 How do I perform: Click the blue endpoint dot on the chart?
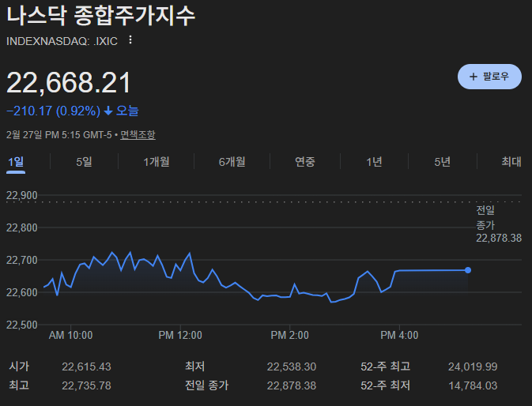pyautogui.click(x=468, y=270)
